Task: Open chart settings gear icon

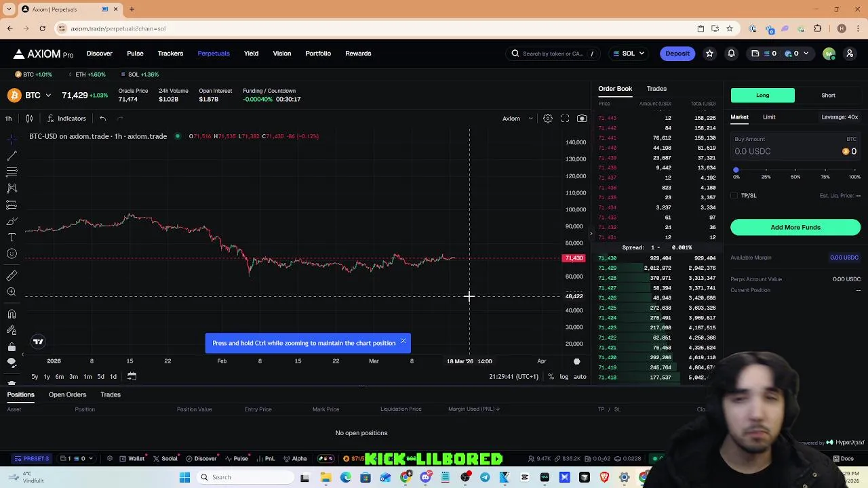Action: (548, 119)
